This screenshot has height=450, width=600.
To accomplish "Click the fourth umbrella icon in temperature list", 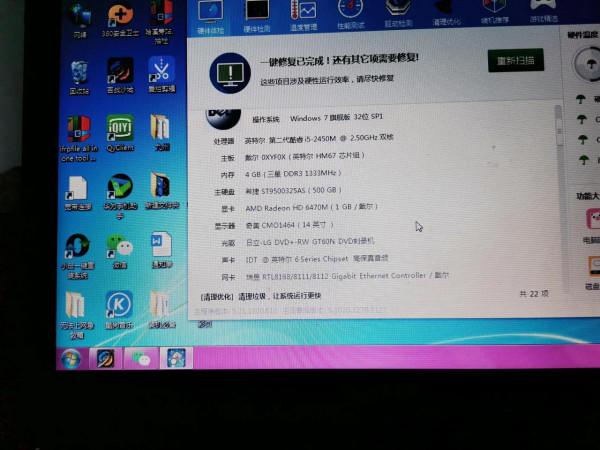I will coord(584,159).
